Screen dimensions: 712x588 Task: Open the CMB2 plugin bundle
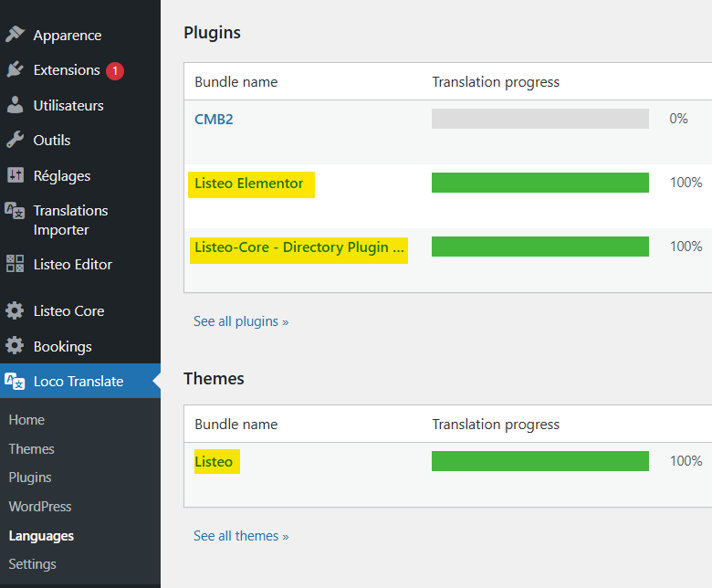coord(215,119)
